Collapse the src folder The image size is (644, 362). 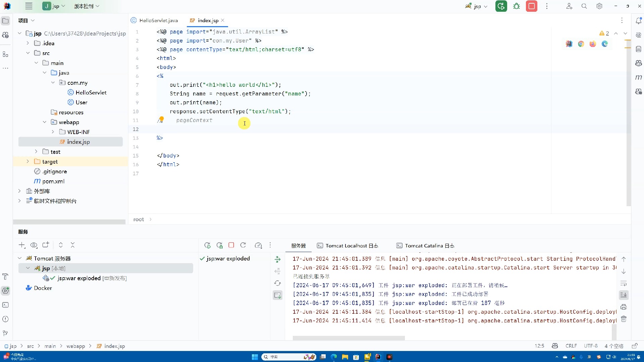tap(28, 53)
